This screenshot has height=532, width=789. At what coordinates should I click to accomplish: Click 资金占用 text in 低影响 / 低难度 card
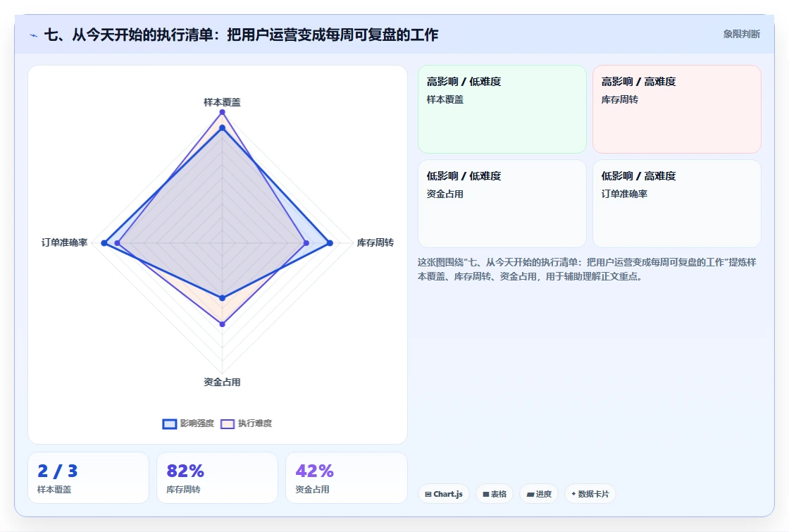coord(445,194)
